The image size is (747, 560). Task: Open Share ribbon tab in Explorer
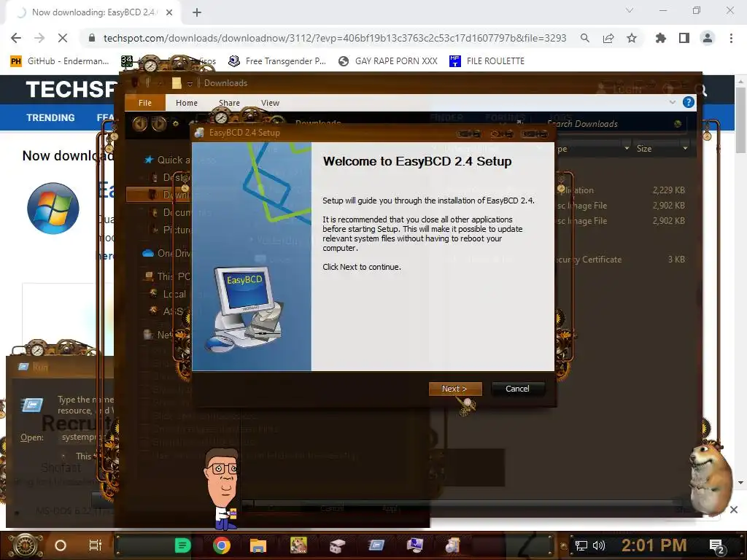point(229,103)
